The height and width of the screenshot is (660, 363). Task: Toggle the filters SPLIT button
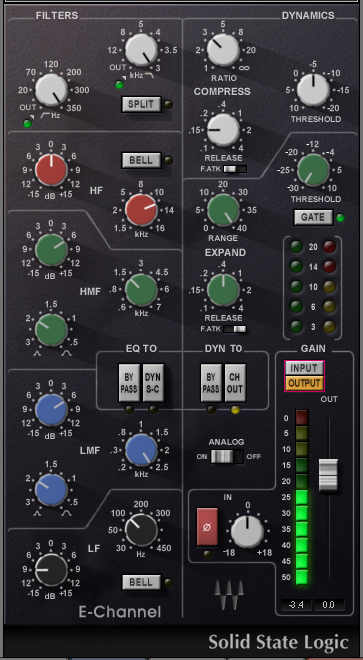pos(141,104)
